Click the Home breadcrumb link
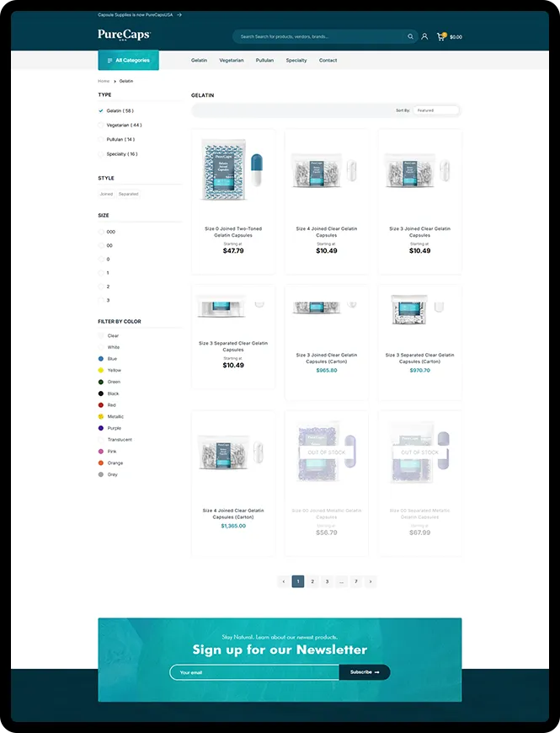Screen dimensions: 560x733 pyautogui.click(x=104, y=82)
